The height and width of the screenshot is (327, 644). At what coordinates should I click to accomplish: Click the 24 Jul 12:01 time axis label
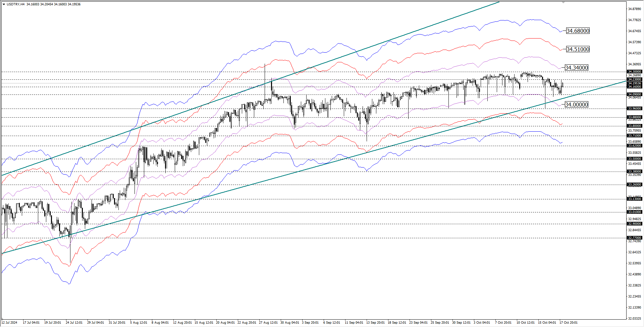(x=74, y=323)
